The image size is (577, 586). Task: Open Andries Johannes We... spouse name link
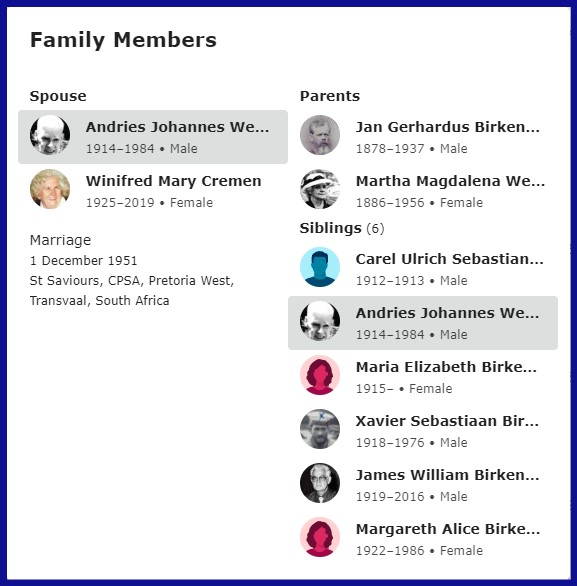(x=178, y=127)
